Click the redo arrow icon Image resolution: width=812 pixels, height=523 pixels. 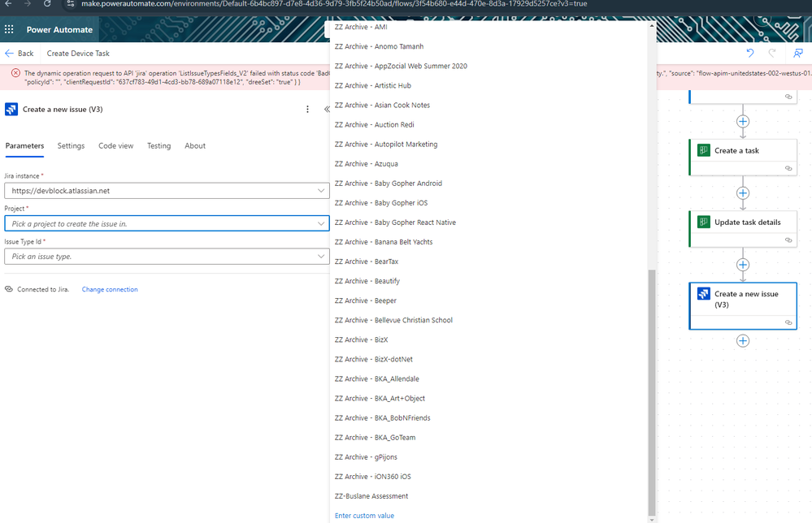point(772,53)
